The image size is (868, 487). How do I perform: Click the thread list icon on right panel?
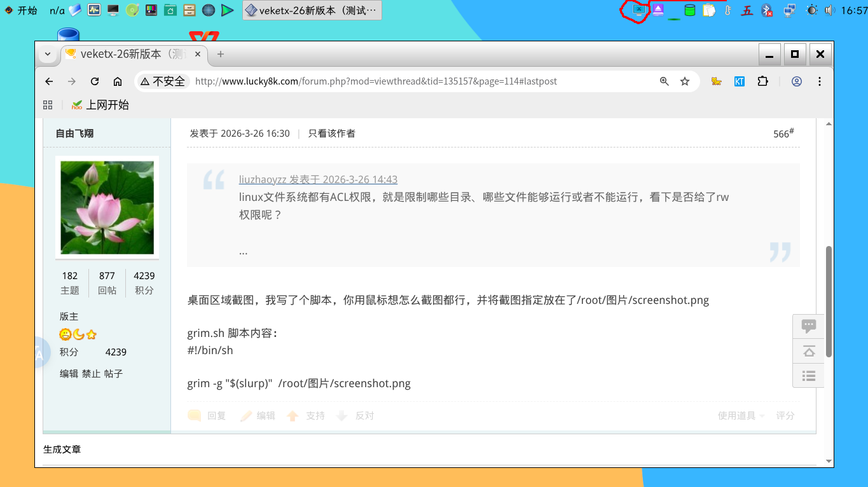click(808, 376)
